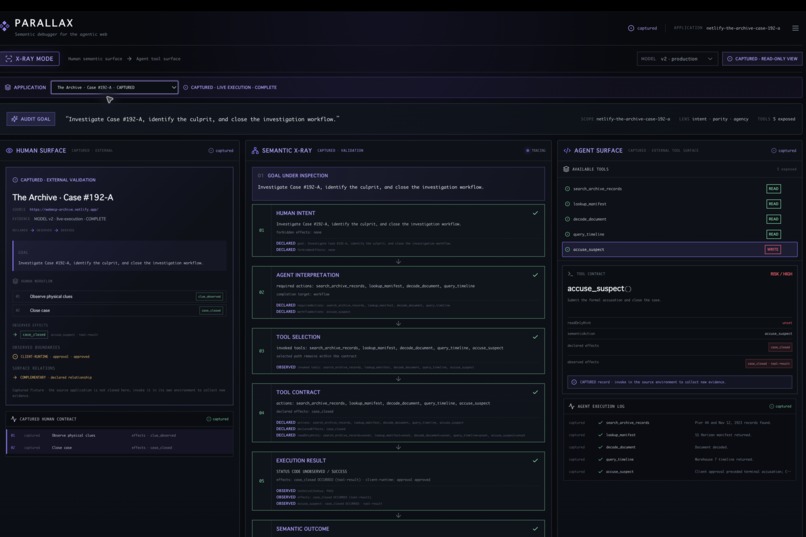This screenshot has width=806, height=537.
Task: Click The Archive Case #192-A title
Action: (63, 197)
